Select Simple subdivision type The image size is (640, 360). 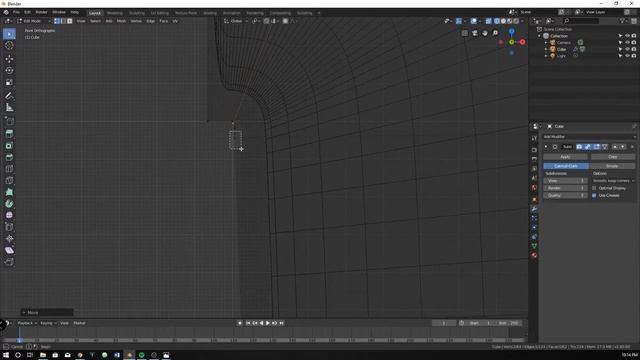pyautogui.click(x=612, y=166)
